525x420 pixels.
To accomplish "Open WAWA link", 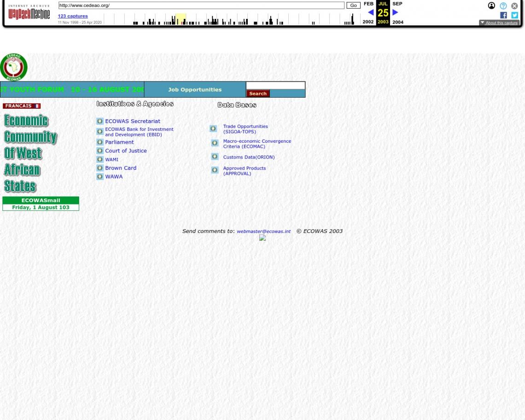I will click(114, 176).
